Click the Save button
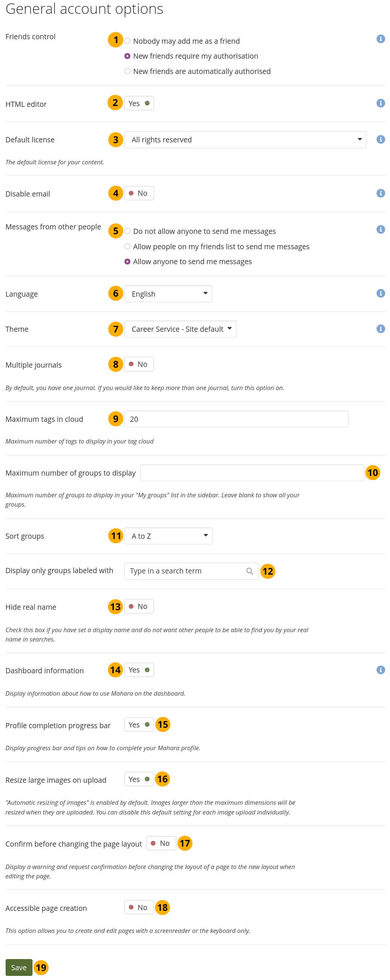 coord(19,967)
